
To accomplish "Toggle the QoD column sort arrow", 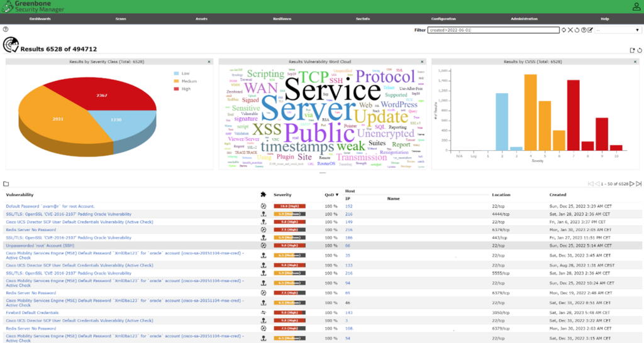I will pos(337,195).
